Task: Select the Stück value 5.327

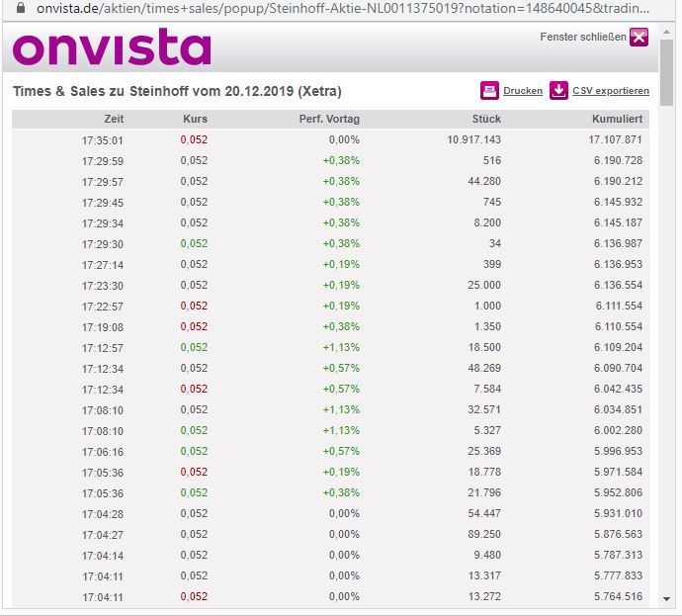Action: coord(487,430)
